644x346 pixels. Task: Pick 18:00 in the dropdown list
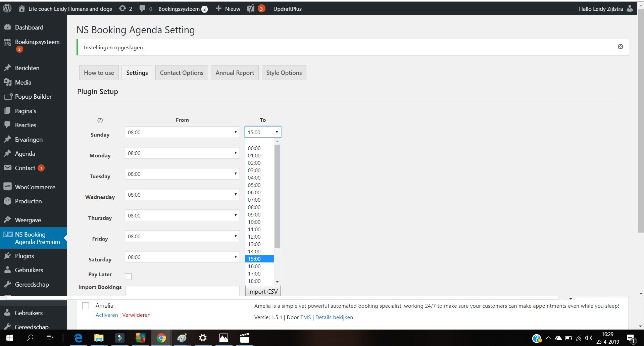pyautogui.click(x=260, y=281)
